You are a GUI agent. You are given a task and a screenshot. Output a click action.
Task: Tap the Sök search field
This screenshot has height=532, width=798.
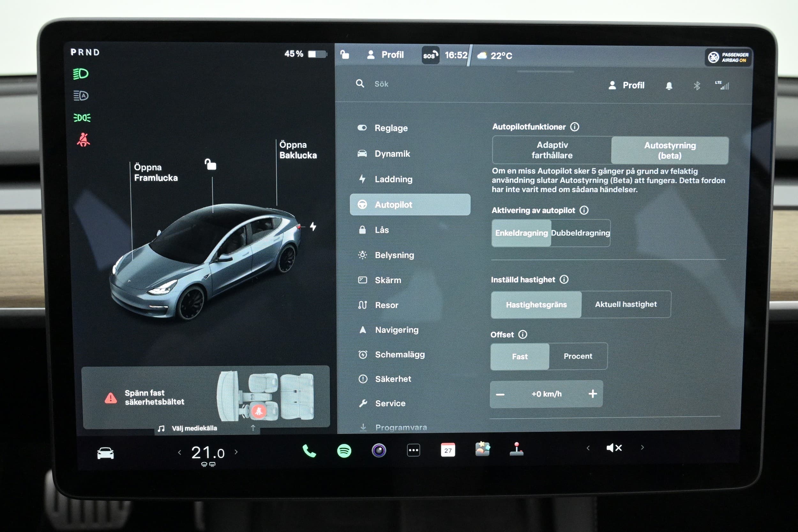point(381,84)
